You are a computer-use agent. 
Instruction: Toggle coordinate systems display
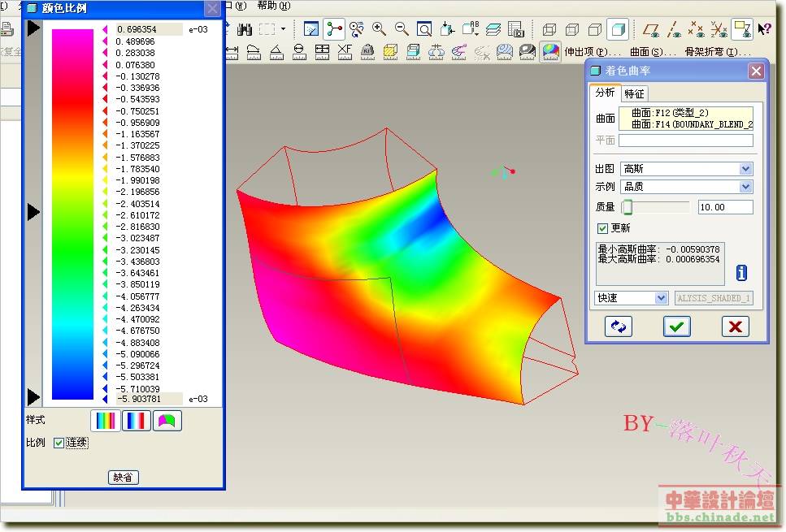click(x=719, y=29)
